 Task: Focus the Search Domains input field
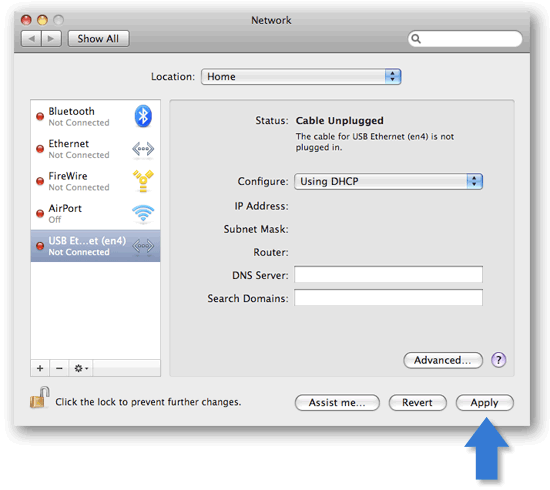(388, 297)
